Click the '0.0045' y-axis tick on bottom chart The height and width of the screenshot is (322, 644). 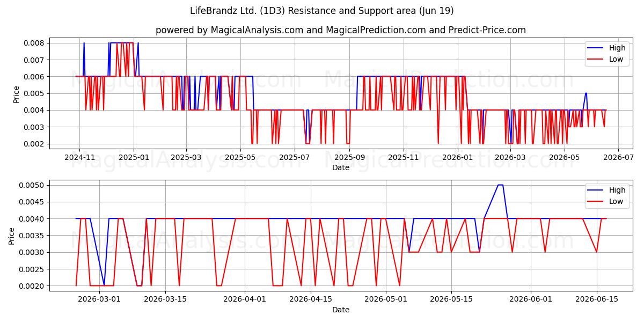coord(33,202)
